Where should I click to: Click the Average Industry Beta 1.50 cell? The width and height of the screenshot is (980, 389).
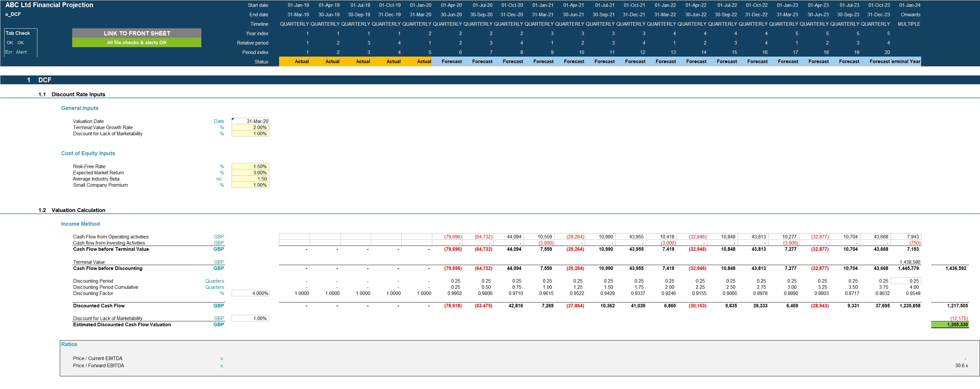point(250,179)
